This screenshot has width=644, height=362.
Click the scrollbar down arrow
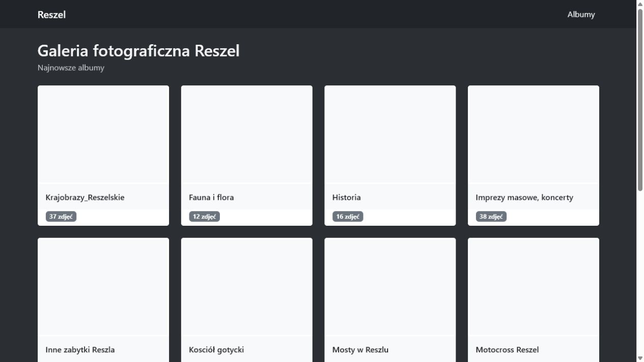(x=640, y=358)
